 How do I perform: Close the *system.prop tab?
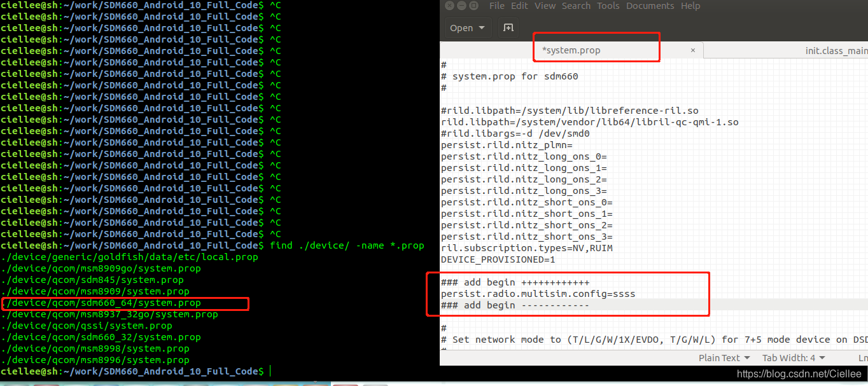pyautogui.click(x=693, y=50)
